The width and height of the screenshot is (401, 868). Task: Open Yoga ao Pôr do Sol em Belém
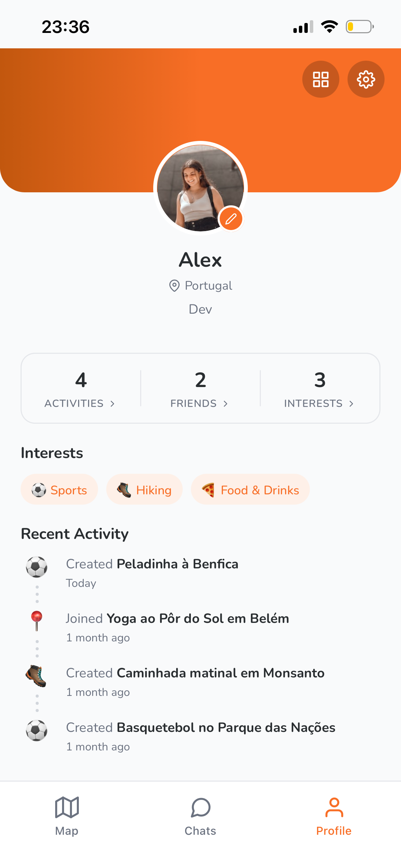click(x=198, y=618)
